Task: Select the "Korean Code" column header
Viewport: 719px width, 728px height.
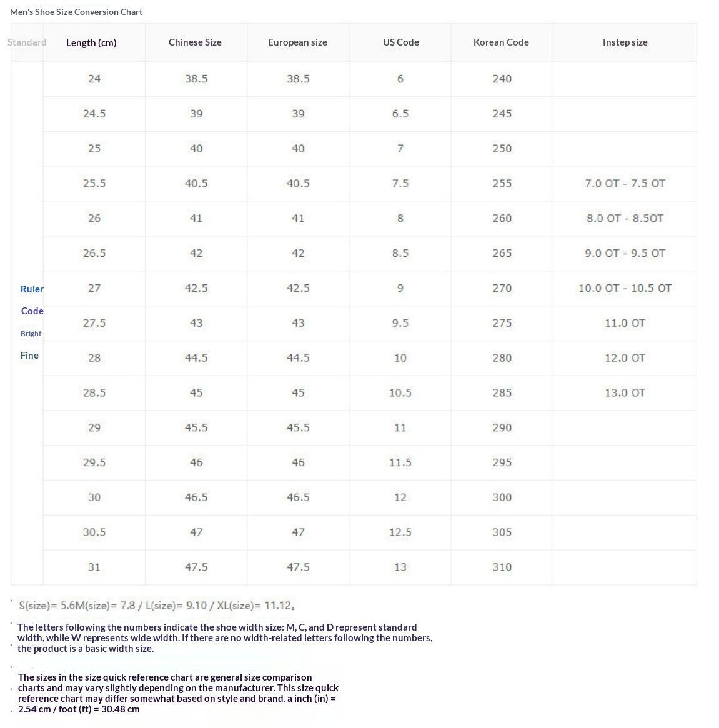Action: (x=501, y=42)
